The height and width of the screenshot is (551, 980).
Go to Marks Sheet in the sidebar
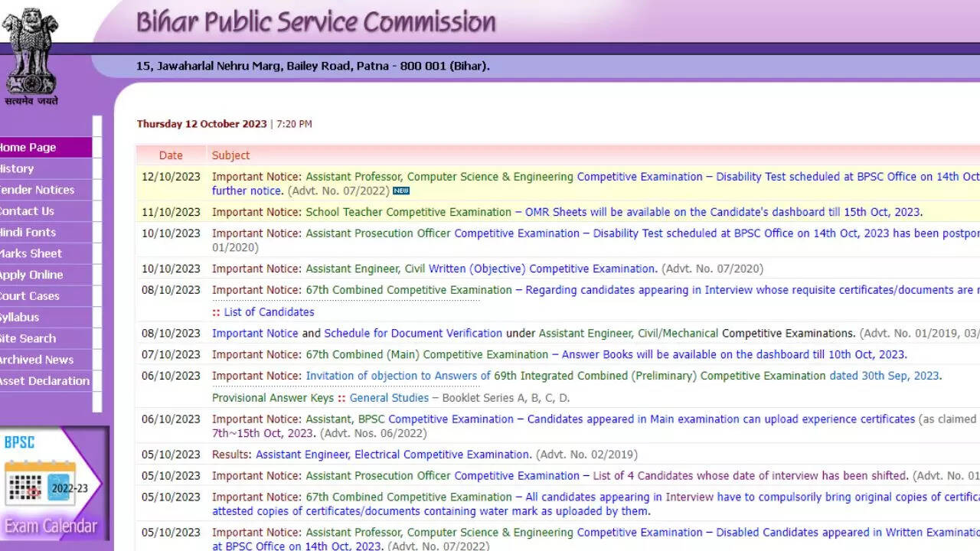point(32,253)
